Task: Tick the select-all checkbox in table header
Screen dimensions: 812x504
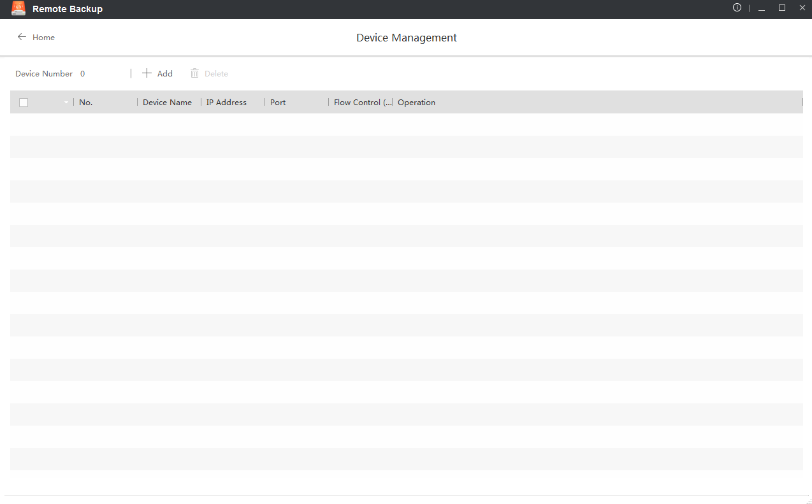Action: coord(24,103)
